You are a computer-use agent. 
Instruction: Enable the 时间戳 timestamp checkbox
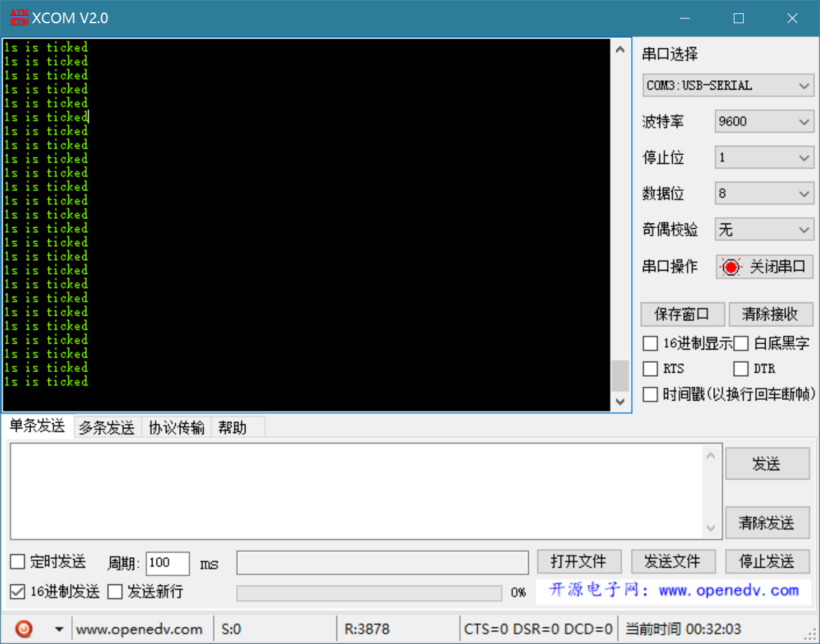(x=650, y=394)
